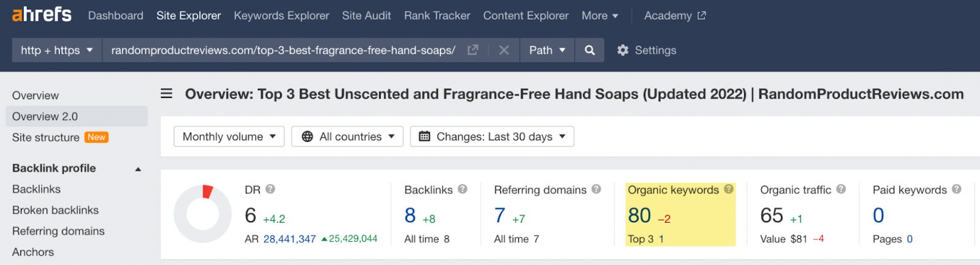Expand the More menu
The height and width of the screenshot is (265, 980).
[x=600, y=16]
